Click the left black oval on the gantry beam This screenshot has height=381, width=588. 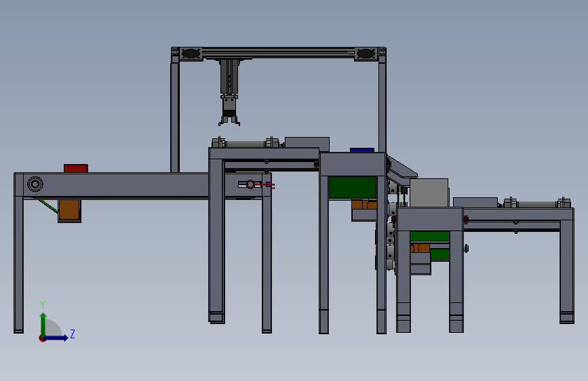191,54
